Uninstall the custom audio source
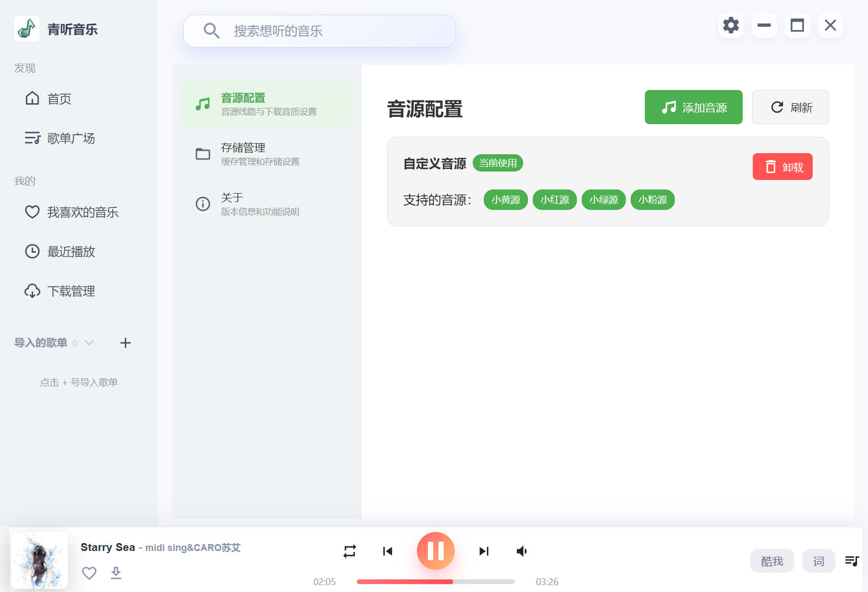The width and height of the screenshot is (868, 592). coord(782,167)
